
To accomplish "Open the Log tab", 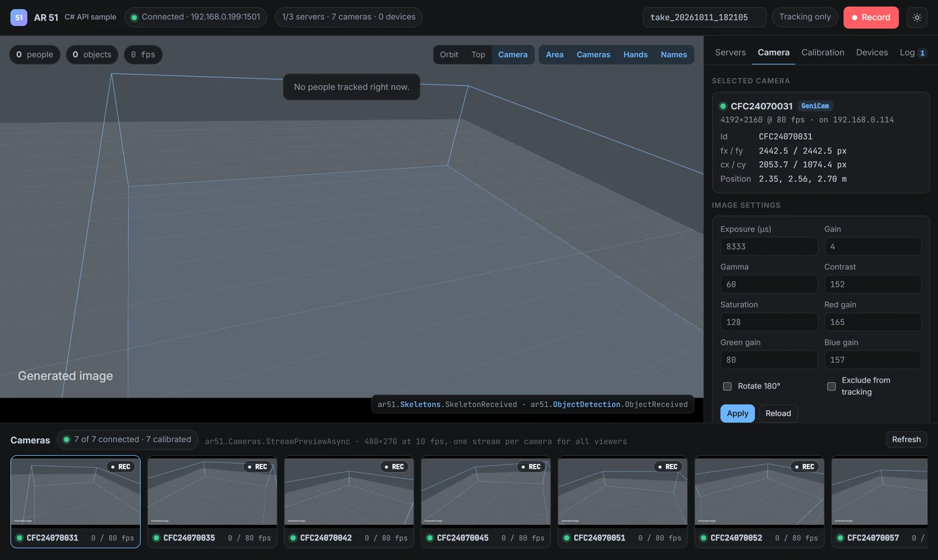I will click(x=913, y=53).
